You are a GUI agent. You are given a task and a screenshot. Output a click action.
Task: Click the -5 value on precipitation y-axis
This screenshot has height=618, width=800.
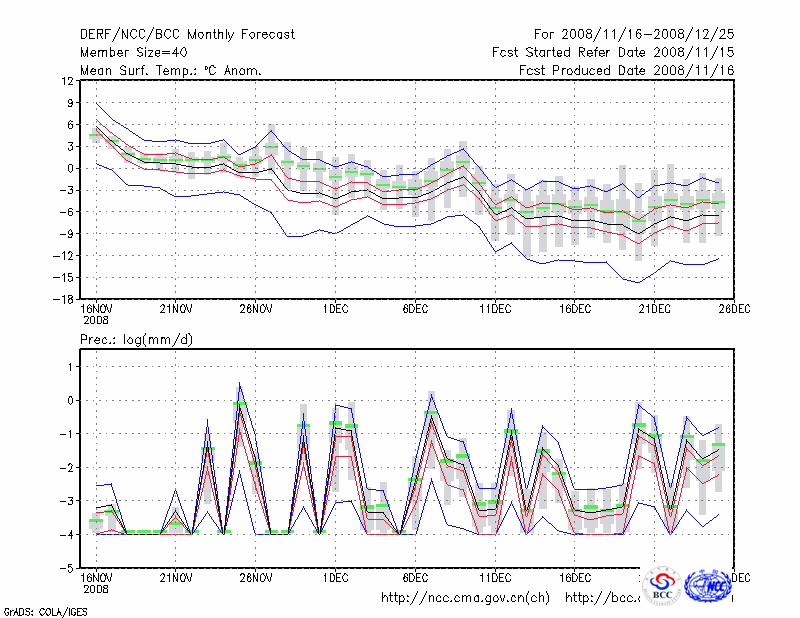(x=66, y=567)
